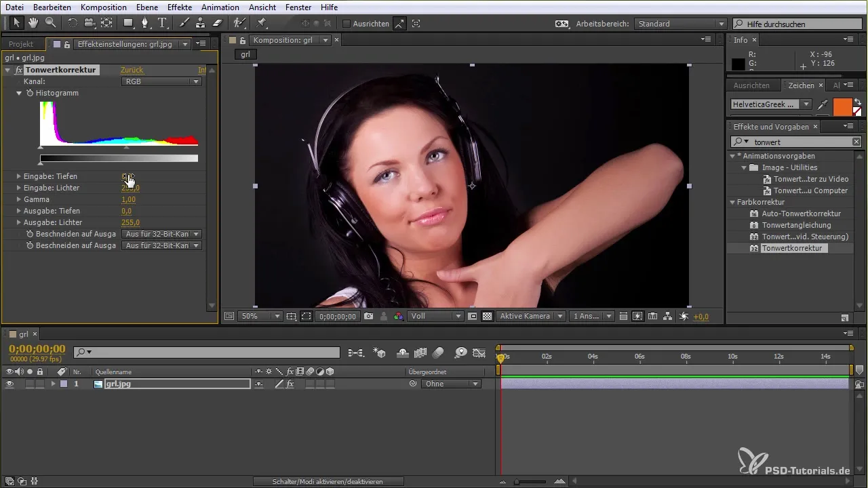The width and height of the screenshot is (868, 488).
Task: Open the Datei menu
Action: click(x=14, y=7)
